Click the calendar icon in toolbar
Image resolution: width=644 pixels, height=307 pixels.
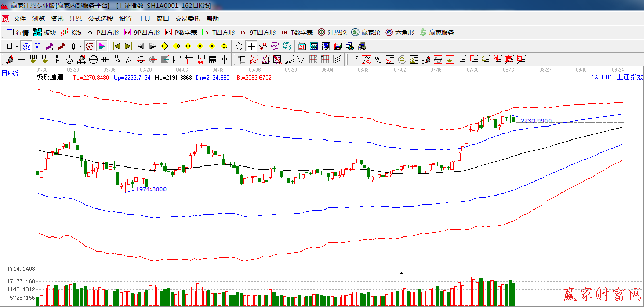pyautogui.click(x=302, y=46)
